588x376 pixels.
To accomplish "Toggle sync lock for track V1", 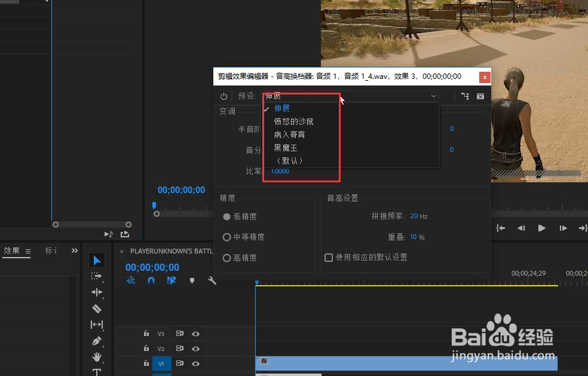I will [180, 363].
